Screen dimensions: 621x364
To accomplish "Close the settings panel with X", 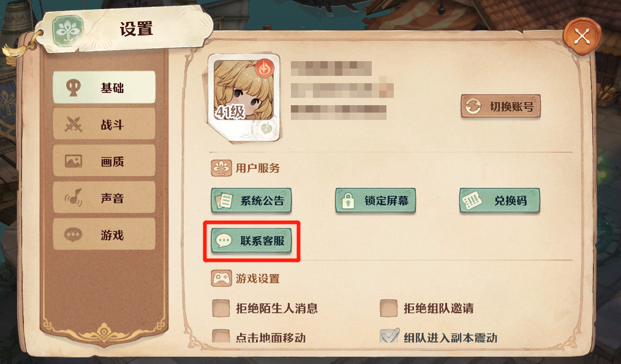I will pyautogui.click(x=582, y=37).
